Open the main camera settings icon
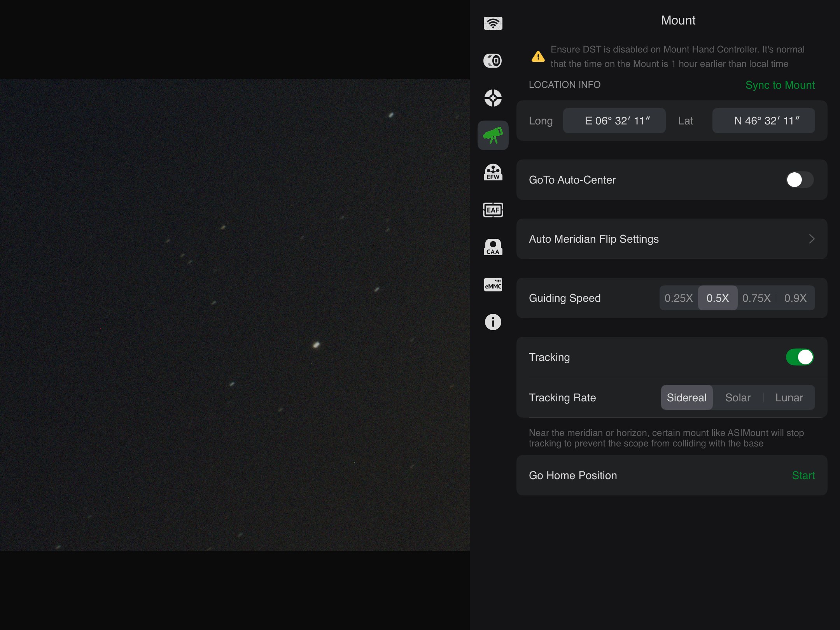This screenshot has width=840, height=630. tap(493, 61)
